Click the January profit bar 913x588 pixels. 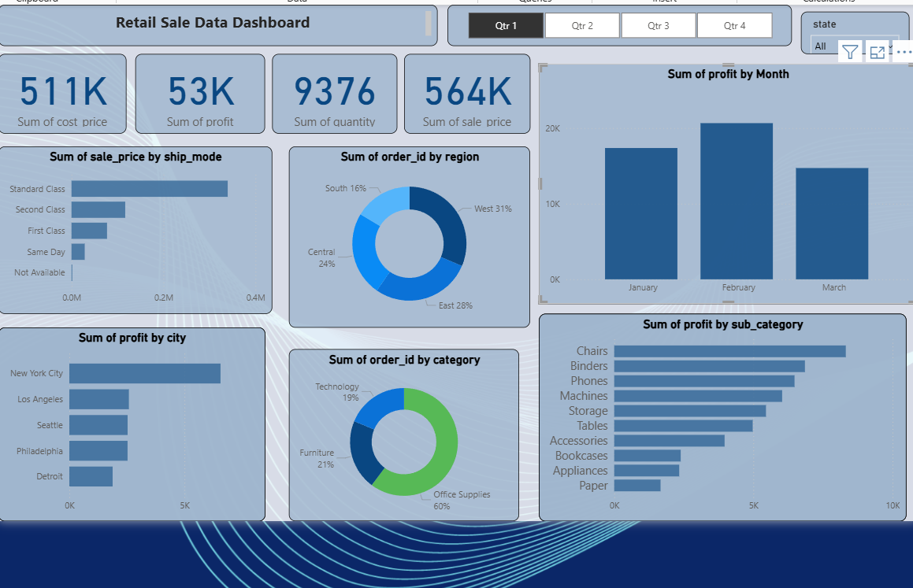pos(641,213)
